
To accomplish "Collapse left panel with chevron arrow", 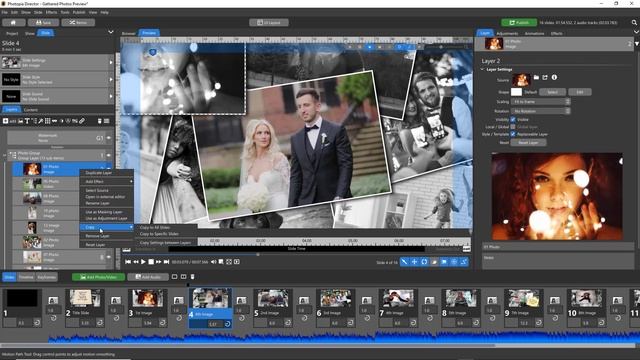I will [111, 32].
